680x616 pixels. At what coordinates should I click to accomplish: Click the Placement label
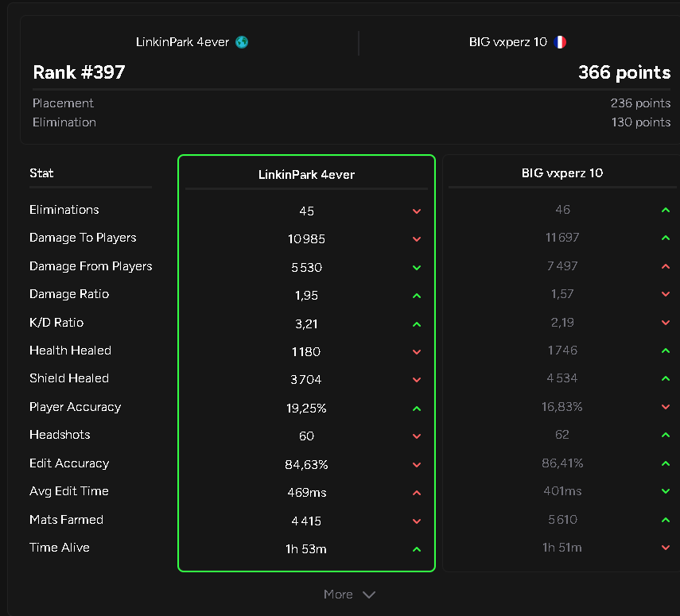tap(63, 103)
